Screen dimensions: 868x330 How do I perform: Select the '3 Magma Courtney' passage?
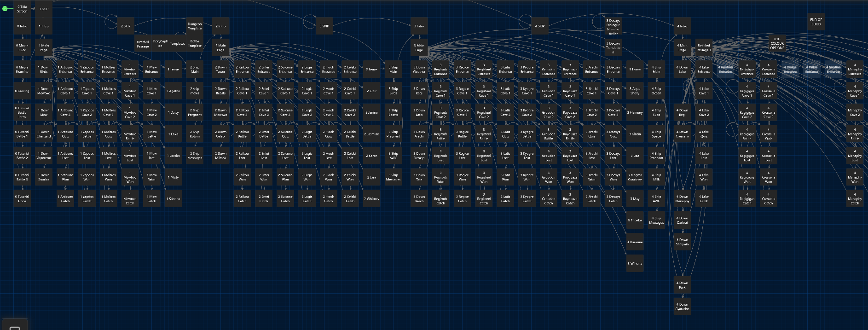click(x=635, y=177)
